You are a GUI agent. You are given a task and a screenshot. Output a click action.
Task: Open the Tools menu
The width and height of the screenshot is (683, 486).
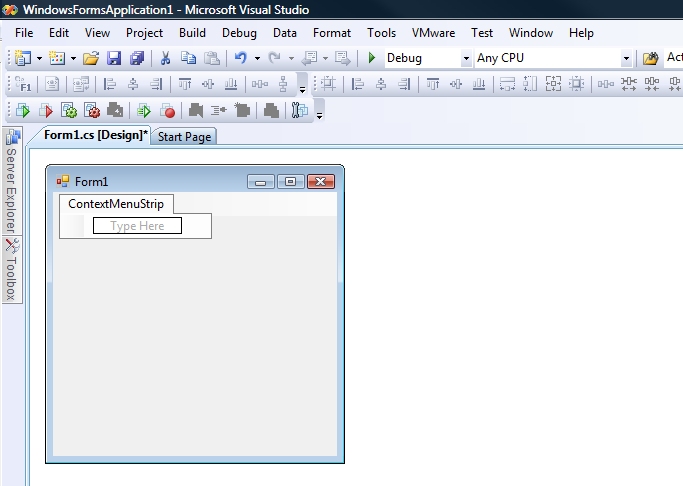[381, 33]
